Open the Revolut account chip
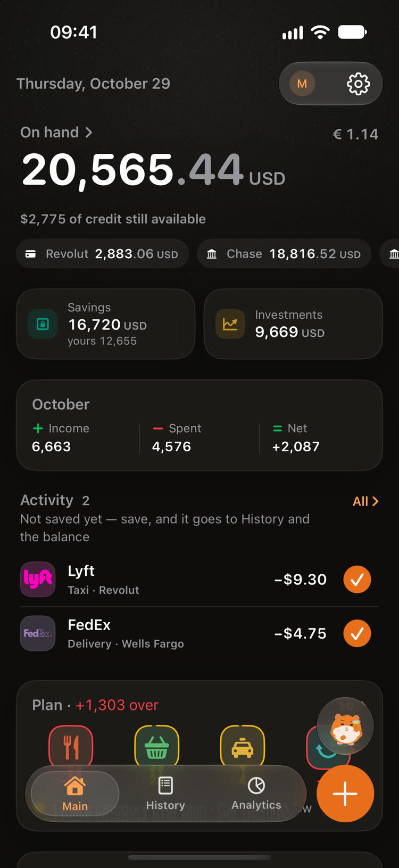The height and width of the screenshot is (868, 399). pyautogui.click(x=102, y=254)
